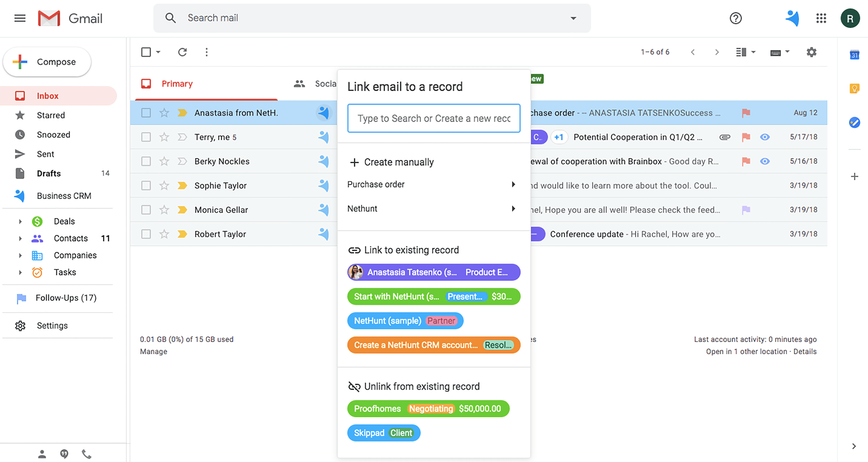
Task: Go to the older emails page arrow
Action: tap(717, 52)
